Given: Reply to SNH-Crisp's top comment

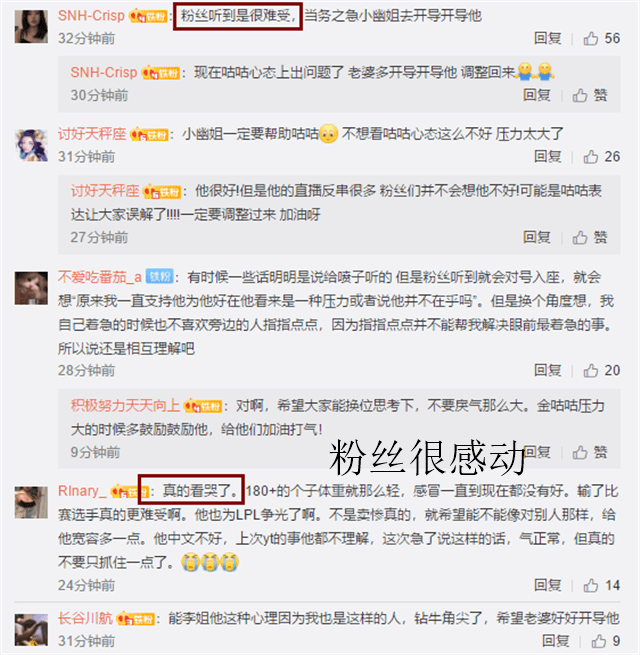Looking at the screenshot, I should click(x=547, y=38).
